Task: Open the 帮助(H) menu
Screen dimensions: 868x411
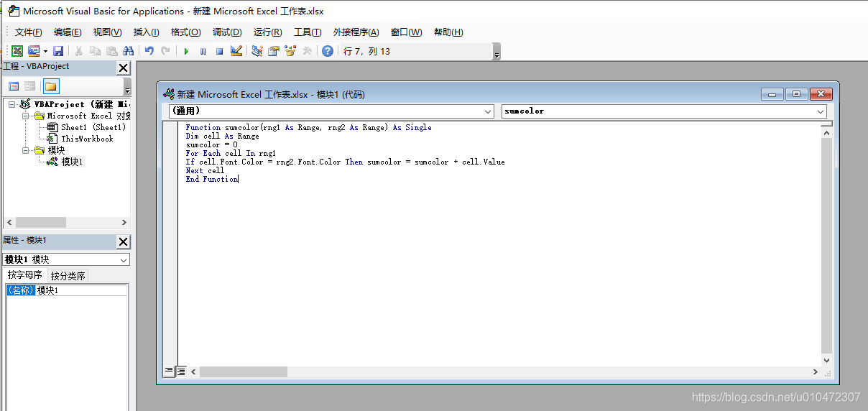Action: tap(448, 32)
